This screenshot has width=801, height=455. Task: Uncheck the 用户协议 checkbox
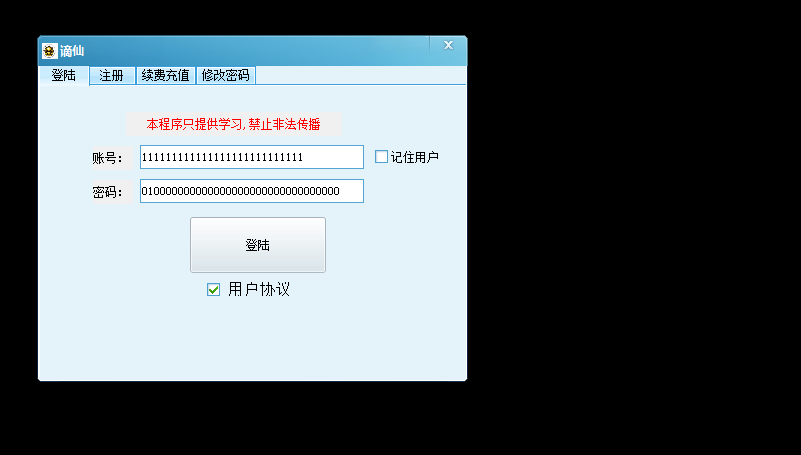coord(214,290)
